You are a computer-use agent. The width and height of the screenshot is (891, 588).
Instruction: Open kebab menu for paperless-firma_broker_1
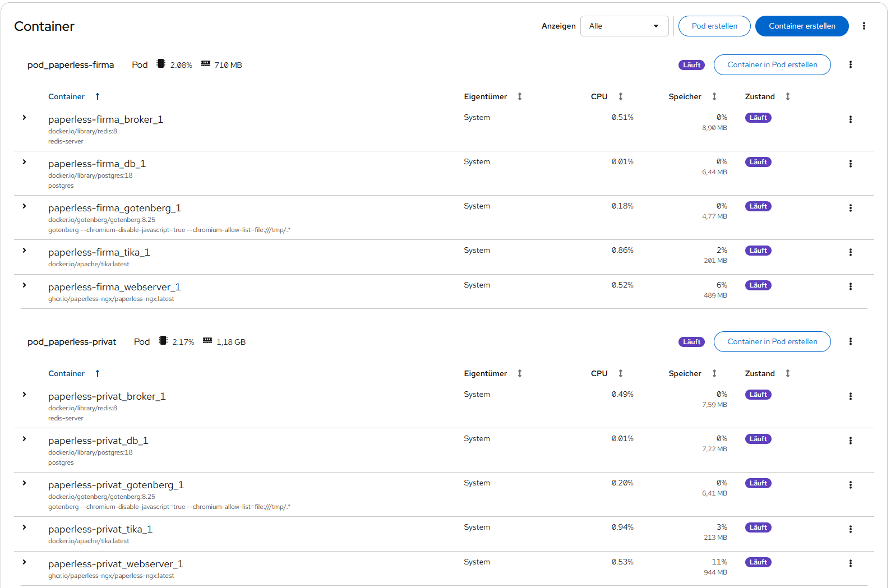coord(850,119)
